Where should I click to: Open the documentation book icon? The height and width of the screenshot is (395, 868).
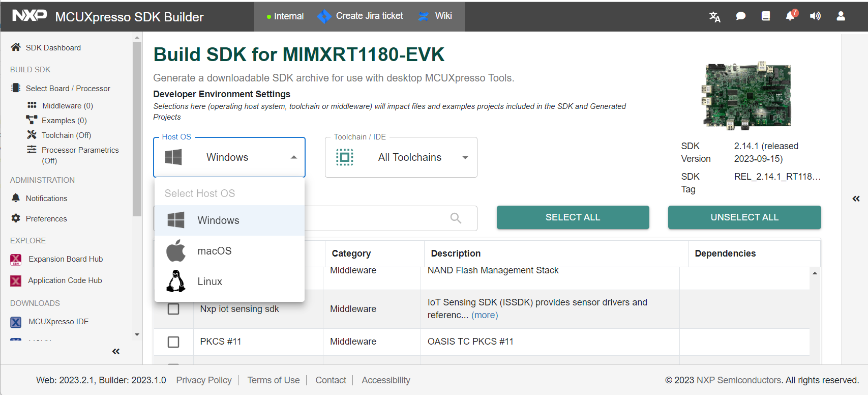(x=766, y=16)
